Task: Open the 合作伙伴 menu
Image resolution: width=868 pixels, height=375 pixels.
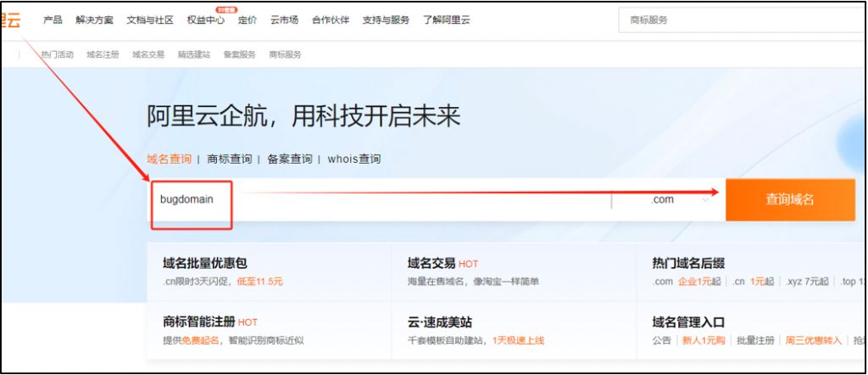Action: (331, 20)
